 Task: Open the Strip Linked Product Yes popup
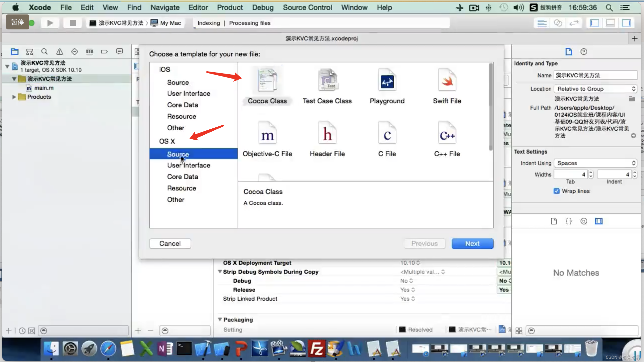pyautogui.click(x=407, y=299)
